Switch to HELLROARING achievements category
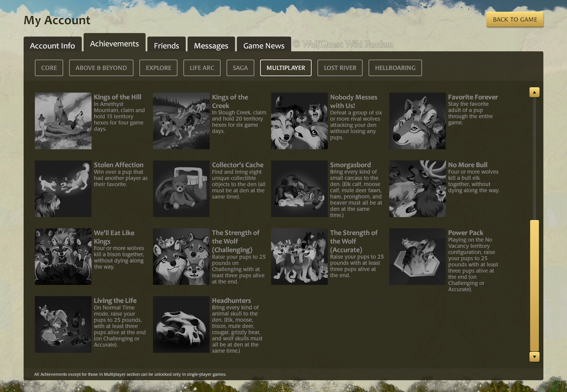The image size is (567, 392). [x=395, y=68]
